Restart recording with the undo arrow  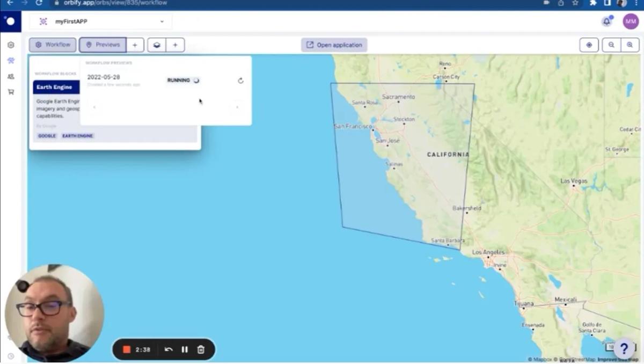(169, 350)
